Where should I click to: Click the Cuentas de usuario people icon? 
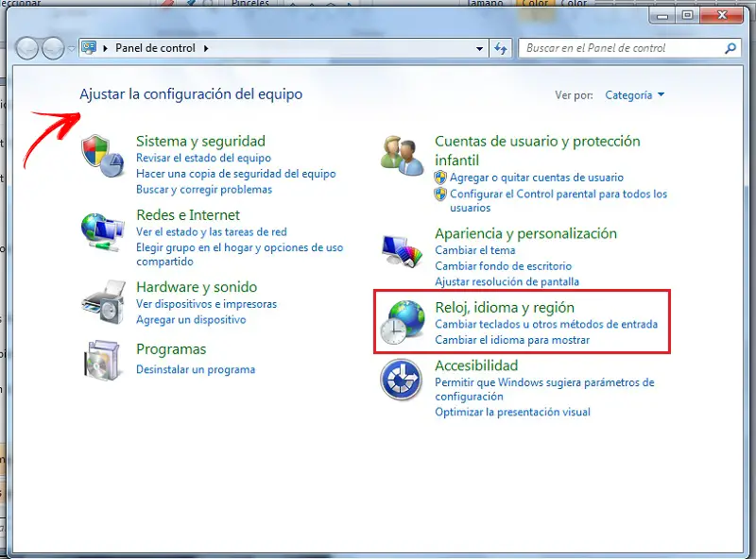tap(402, 156)
